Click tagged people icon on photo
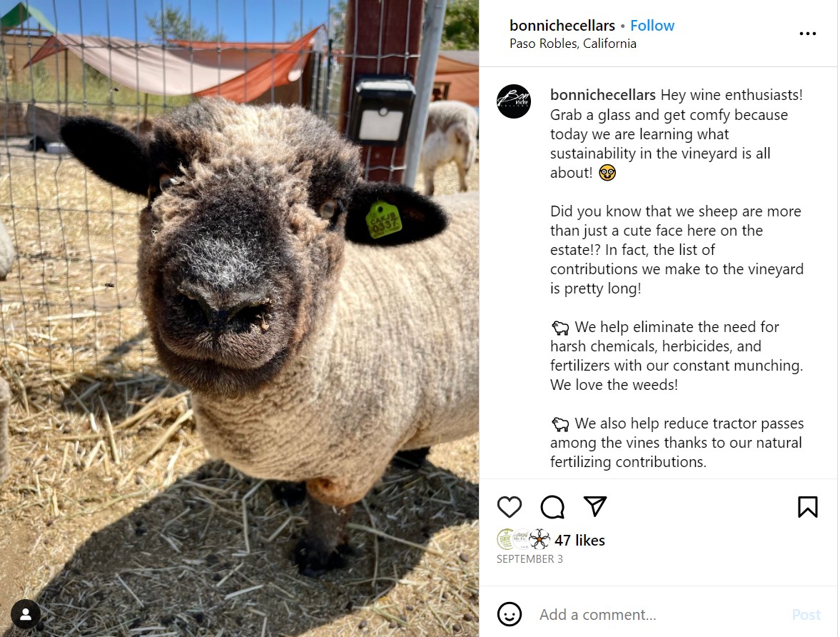Image resolution: width=840 pixels, height=637 pixels. (25, 614)
